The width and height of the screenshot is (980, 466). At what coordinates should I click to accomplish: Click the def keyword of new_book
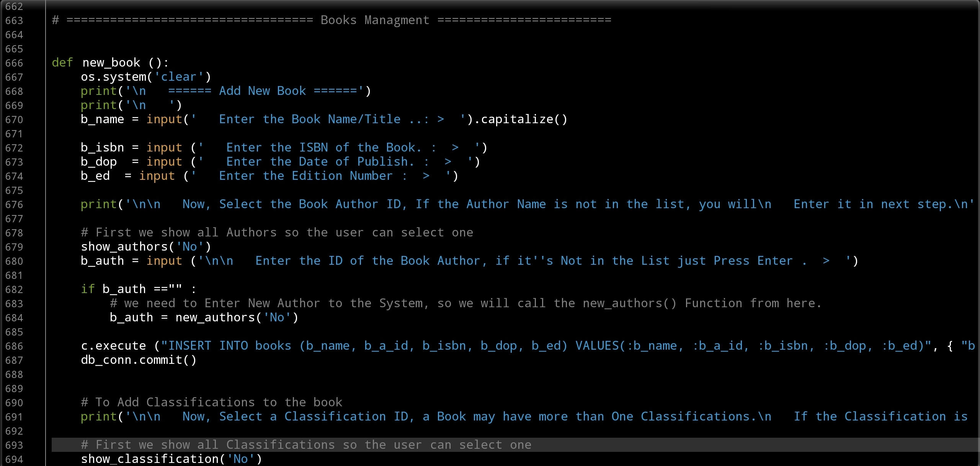[x=62, y=63]
